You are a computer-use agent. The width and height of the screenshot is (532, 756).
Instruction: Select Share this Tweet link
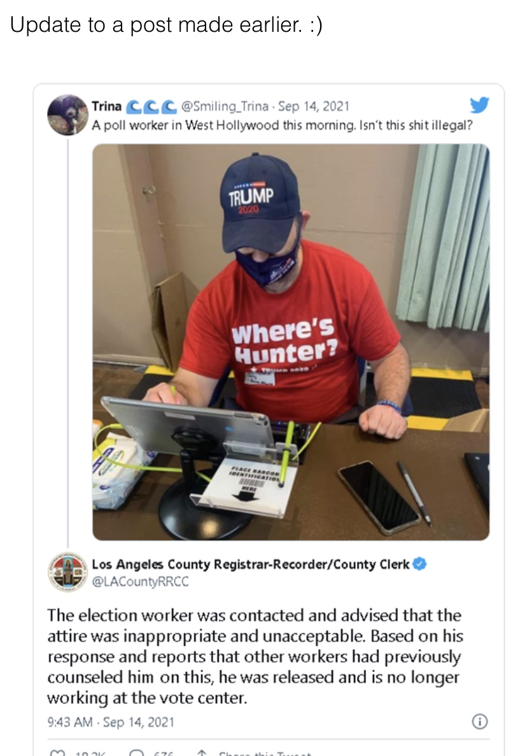[265, 753]
